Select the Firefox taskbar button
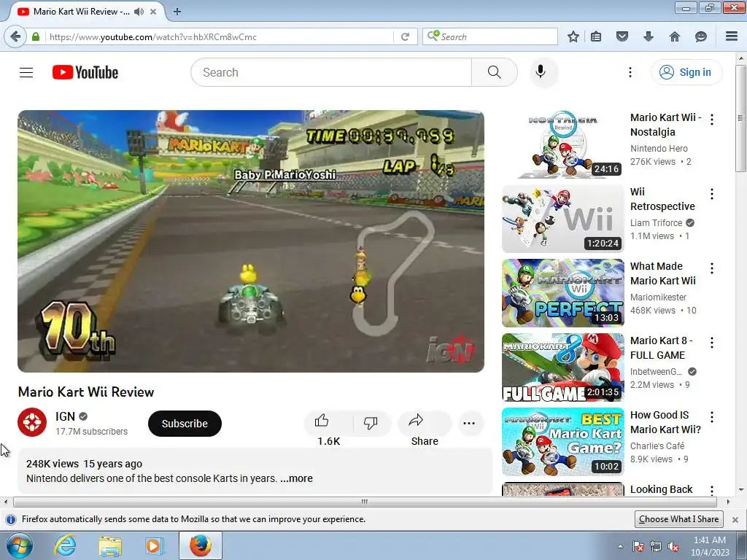The image size is (747, 560). [x=201, y=545]
